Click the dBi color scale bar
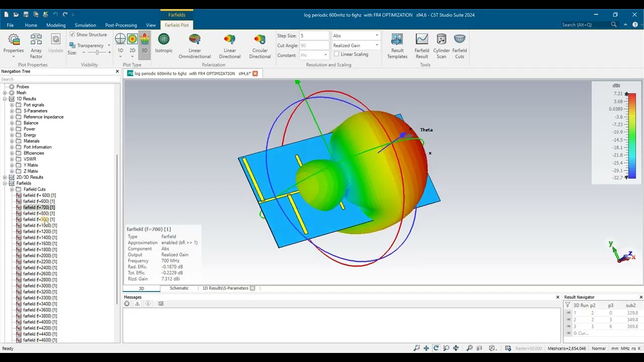This screenshot has width=644, height=362. (632, 136)
